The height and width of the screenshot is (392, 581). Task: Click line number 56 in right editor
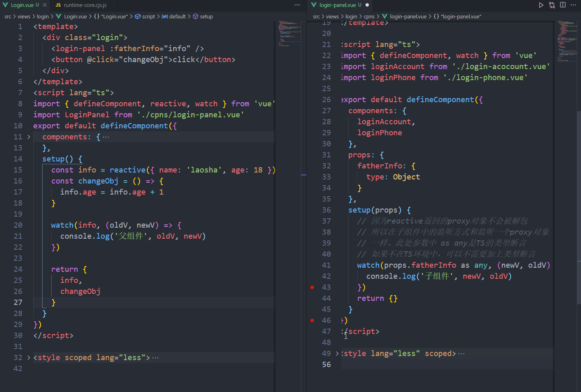327,365
